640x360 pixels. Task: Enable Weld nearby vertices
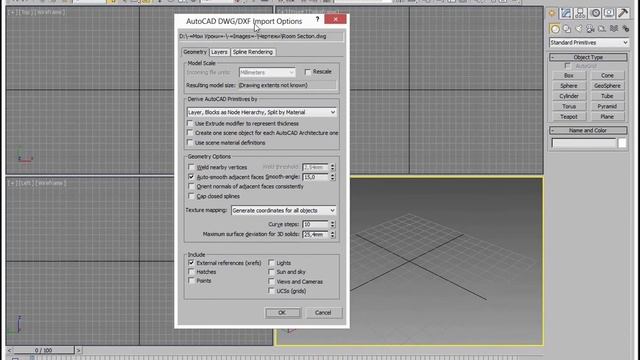tap(191, 167)
